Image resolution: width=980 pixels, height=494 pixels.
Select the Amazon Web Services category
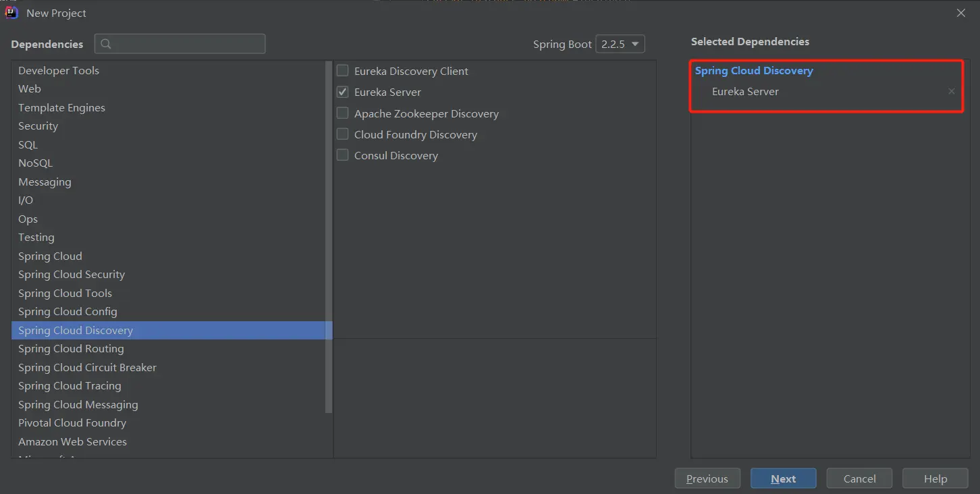coord(168,441)
